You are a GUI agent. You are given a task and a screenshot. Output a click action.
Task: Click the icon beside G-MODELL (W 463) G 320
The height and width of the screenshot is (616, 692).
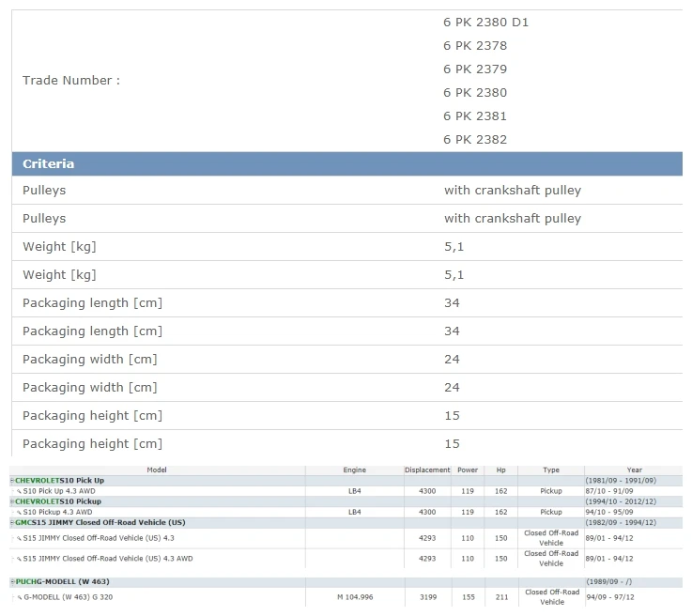(x=20, y=598)
